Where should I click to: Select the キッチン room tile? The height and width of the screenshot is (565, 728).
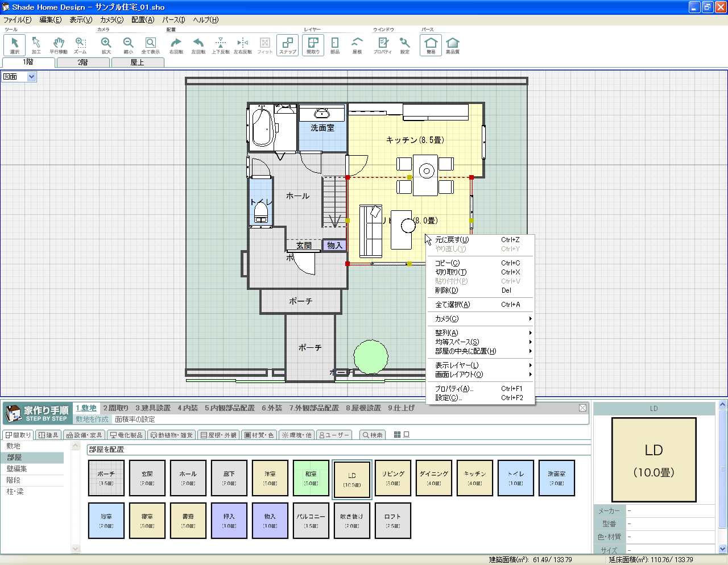[x=475, y=478]
